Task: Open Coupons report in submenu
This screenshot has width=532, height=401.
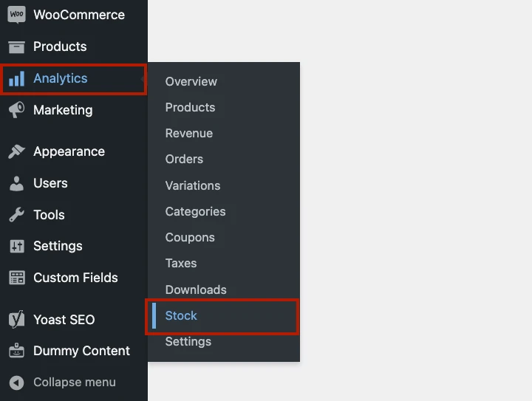Action: point(190,237)
